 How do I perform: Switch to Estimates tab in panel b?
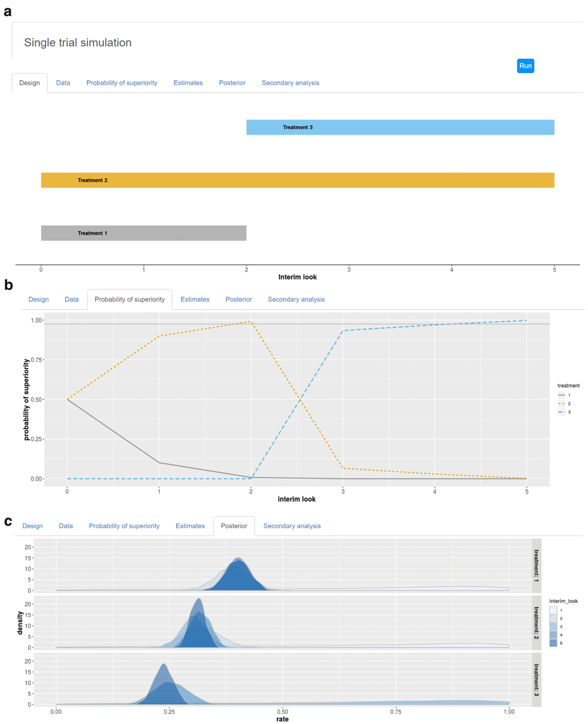pos(195,299)
